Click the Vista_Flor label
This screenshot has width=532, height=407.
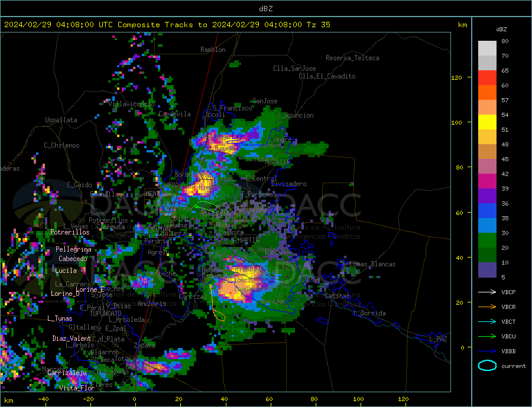tap(77, 388)
